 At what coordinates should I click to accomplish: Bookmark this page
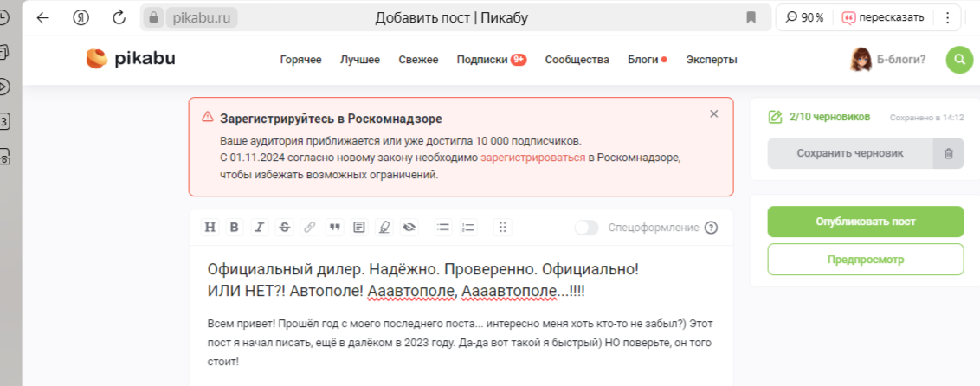click(751, 17)
